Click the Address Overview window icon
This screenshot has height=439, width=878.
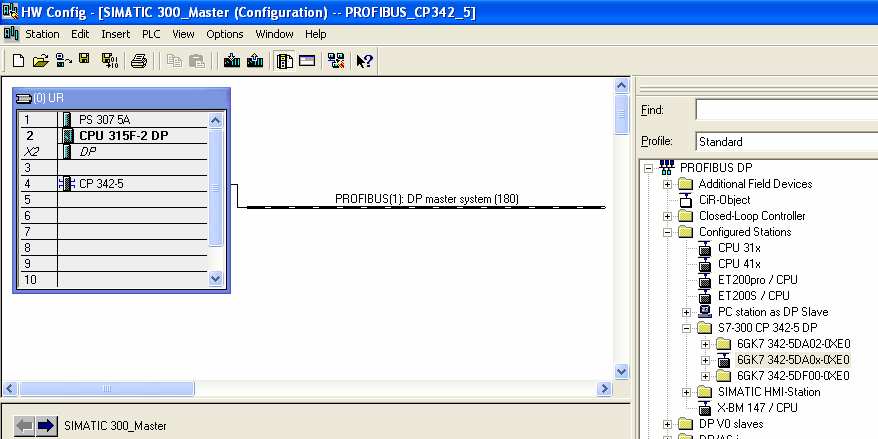click(307, 60)
